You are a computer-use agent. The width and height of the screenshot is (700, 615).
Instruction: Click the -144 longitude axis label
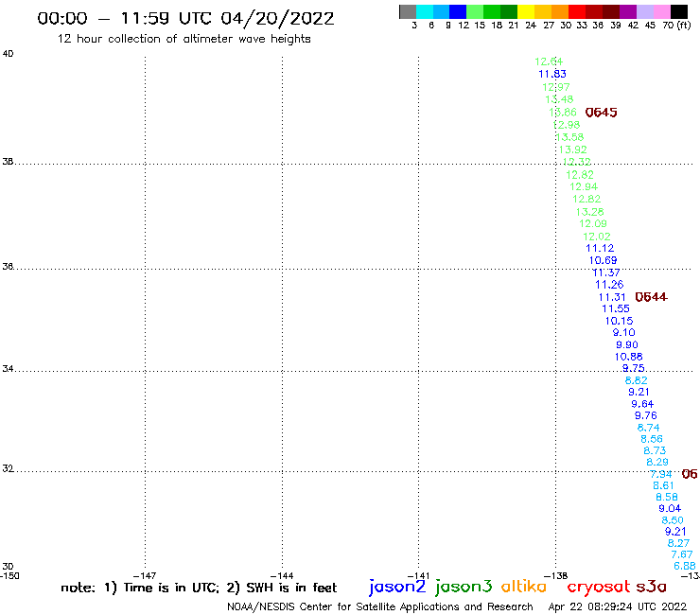pyautogui.click(x=282, y=576)
